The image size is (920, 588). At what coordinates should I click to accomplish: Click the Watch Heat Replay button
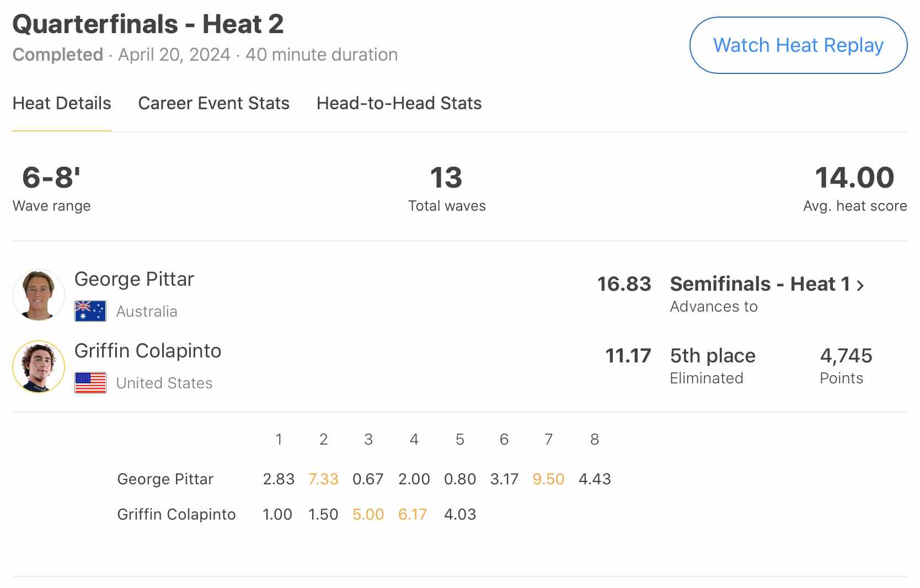[798, 45]
